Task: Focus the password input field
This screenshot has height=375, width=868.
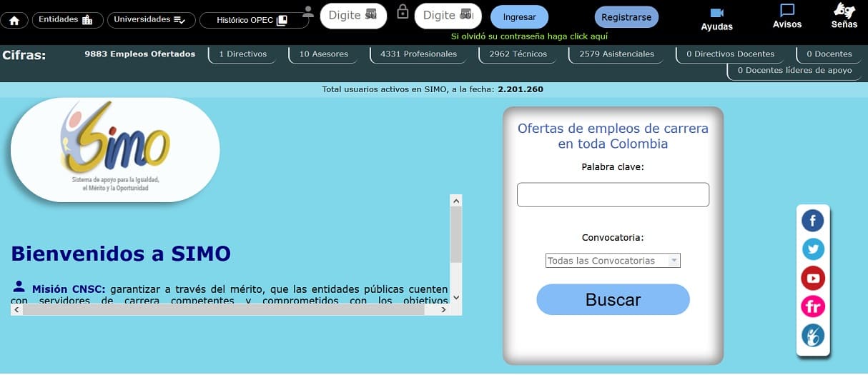Action: click(x=448, y=16)
